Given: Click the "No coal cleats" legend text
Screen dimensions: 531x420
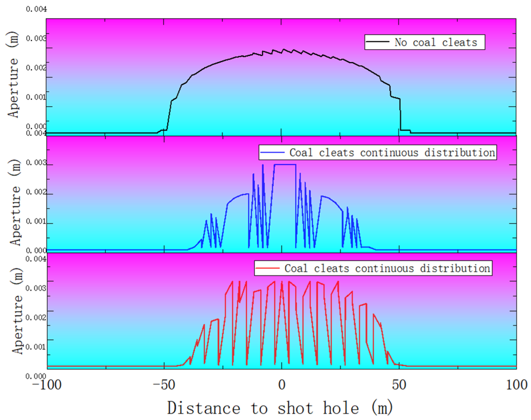Looking at the screenshot, I should tap(436, 43).
